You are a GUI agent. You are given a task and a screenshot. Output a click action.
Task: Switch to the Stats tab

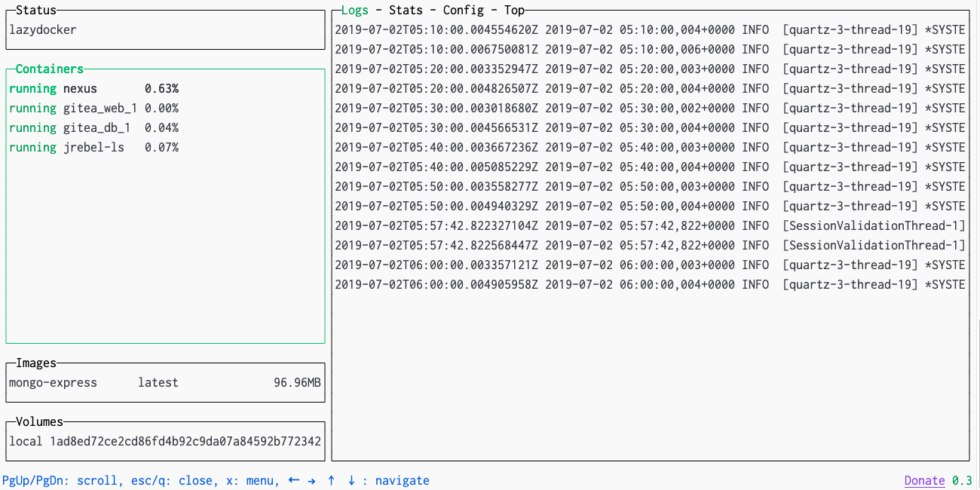(x=406, y=11)
